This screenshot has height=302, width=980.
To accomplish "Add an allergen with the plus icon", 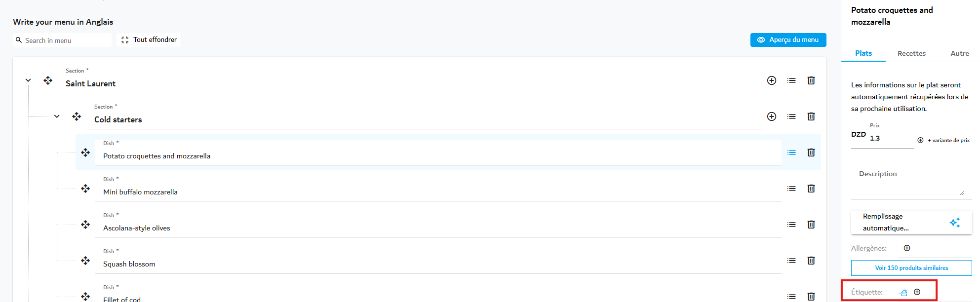I will pos(907,248).
